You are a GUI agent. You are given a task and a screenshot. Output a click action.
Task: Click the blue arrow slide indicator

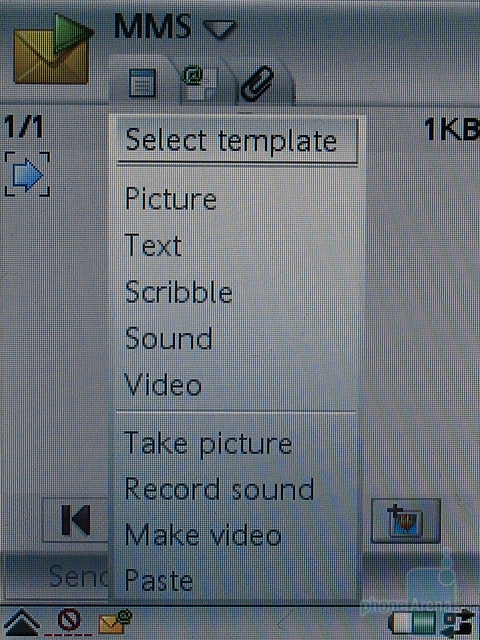click(28, 174)
